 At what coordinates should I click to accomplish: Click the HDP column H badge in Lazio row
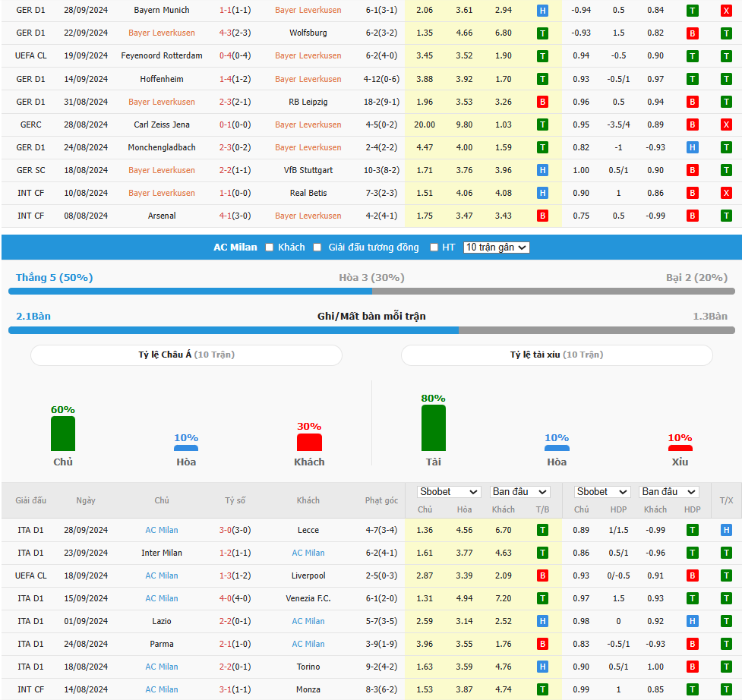(x=693, y=621)
